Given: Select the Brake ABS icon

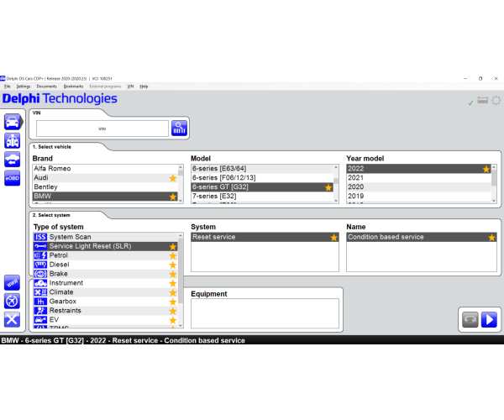Looking at the screenshot, I should coord(40,274).
